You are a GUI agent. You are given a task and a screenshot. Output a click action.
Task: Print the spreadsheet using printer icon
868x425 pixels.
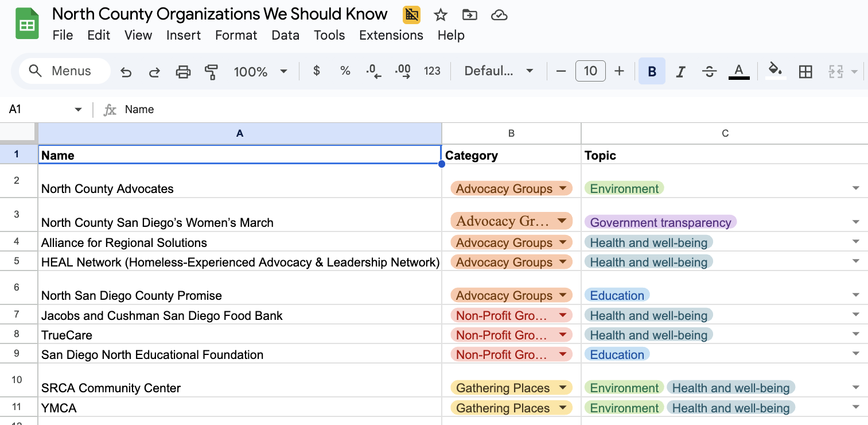(x=183, y=72)
